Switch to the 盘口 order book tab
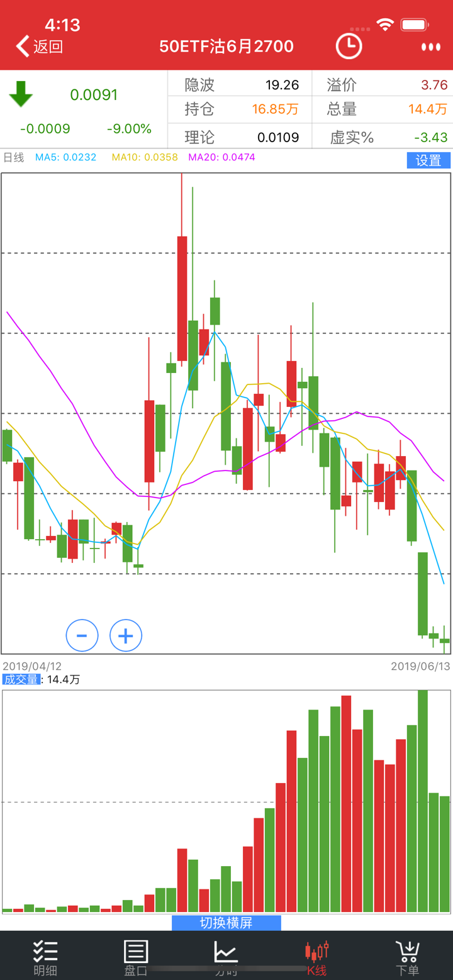The image size is (453, 980). coord(136,957)
